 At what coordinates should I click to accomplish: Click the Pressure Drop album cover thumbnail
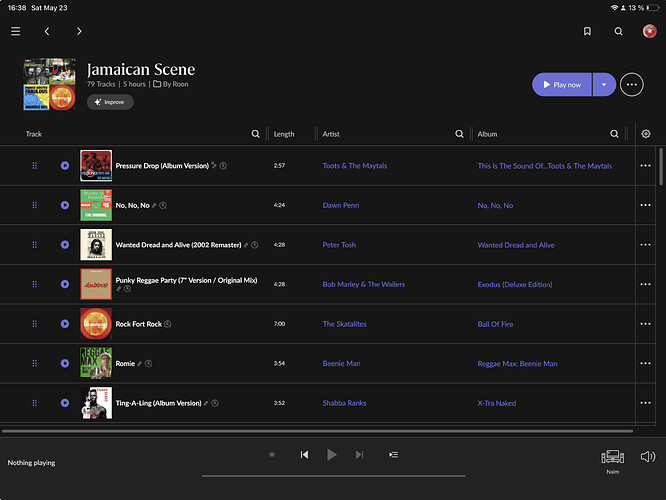[96, 166]
